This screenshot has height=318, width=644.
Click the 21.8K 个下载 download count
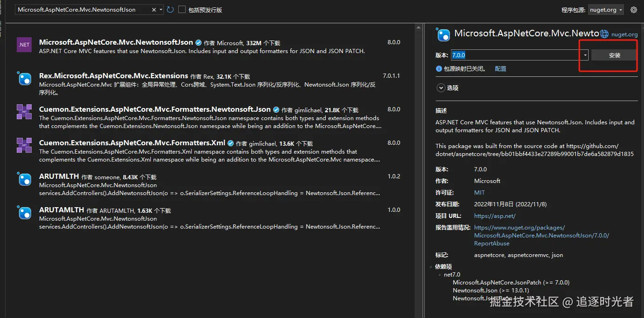coord(342,110)
